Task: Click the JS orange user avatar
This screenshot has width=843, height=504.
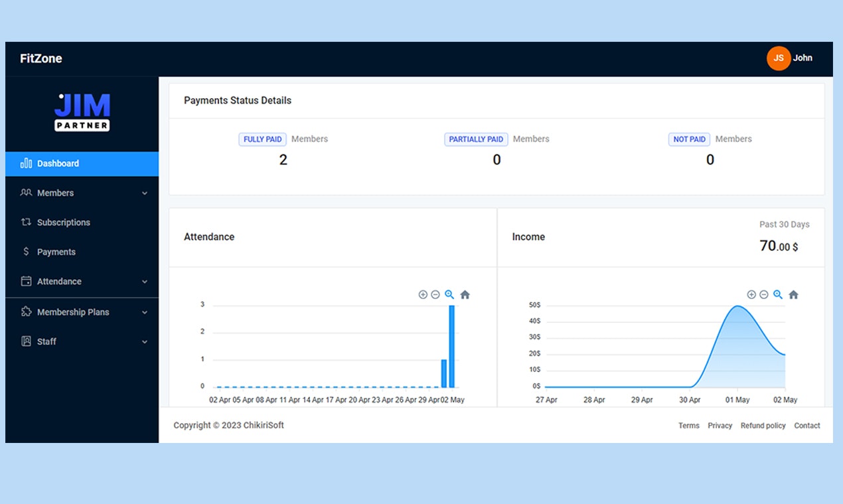Action: tap(779, 58)
